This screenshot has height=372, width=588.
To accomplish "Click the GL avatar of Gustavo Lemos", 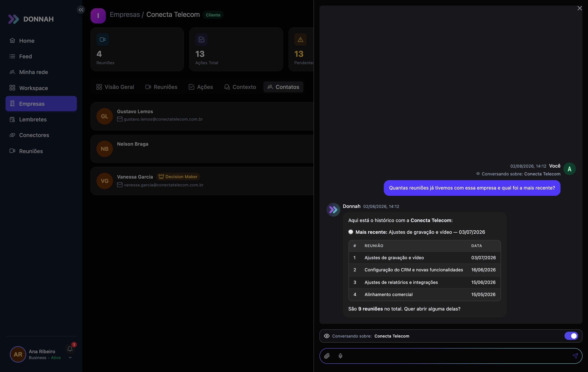I will 105,116.
